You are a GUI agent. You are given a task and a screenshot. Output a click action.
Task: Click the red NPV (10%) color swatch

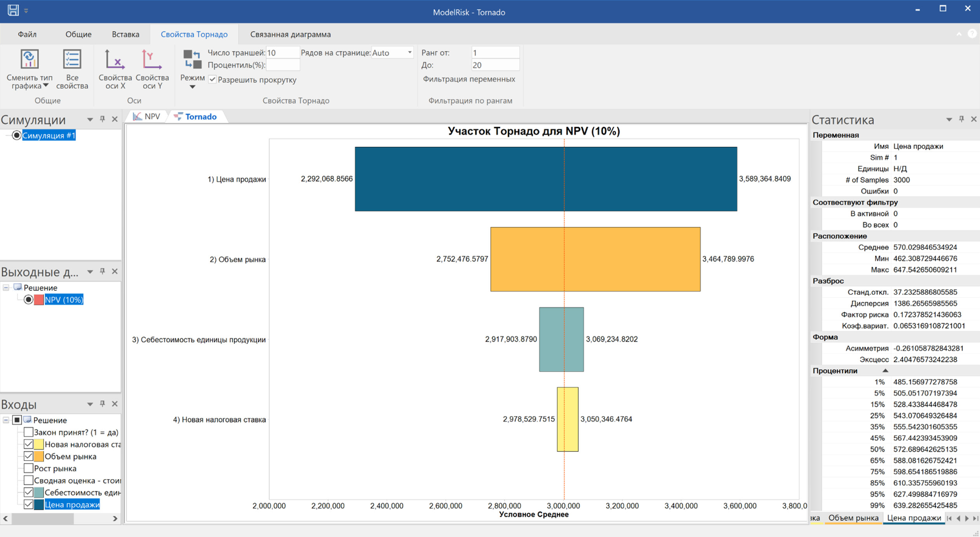click(x=38, y=300)
